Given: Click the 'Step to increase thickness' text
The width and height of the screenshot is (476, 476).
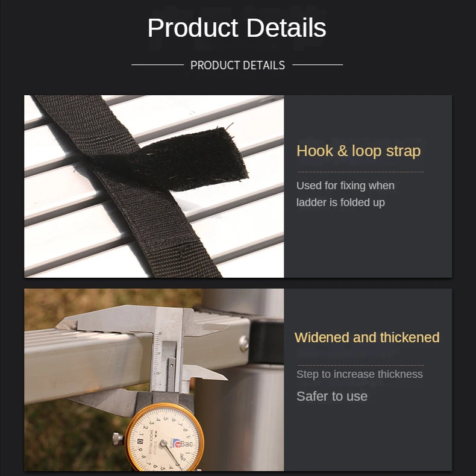Looking at the screenshot, I should click(360, 374).
